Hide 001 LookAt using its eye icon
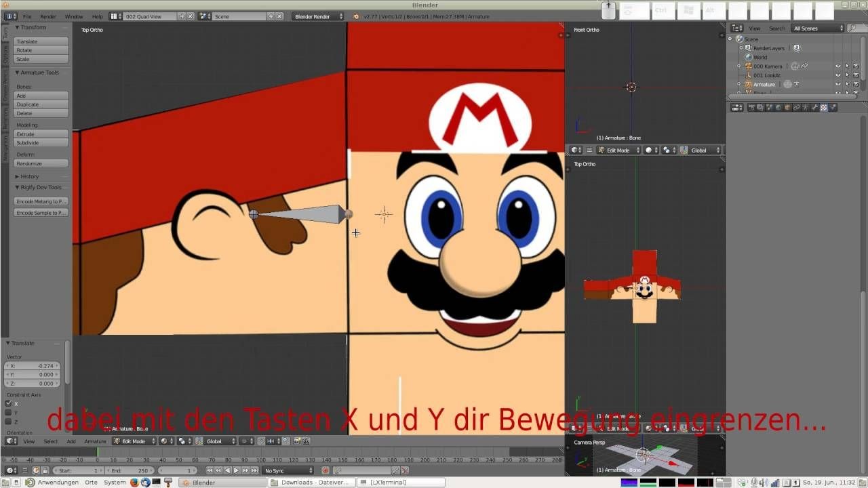The height and width of the screenshot is (488, 868). click(x=837, y=75)
